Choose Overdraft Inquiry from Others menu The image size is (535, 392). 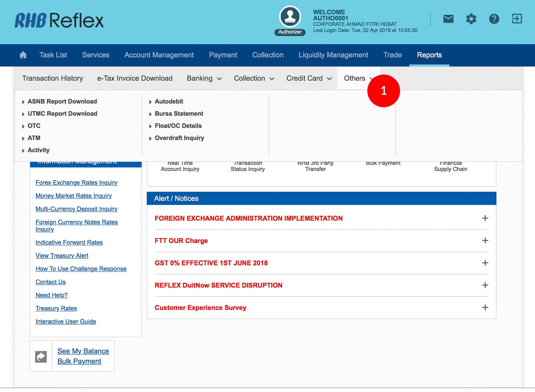[179, 138]
